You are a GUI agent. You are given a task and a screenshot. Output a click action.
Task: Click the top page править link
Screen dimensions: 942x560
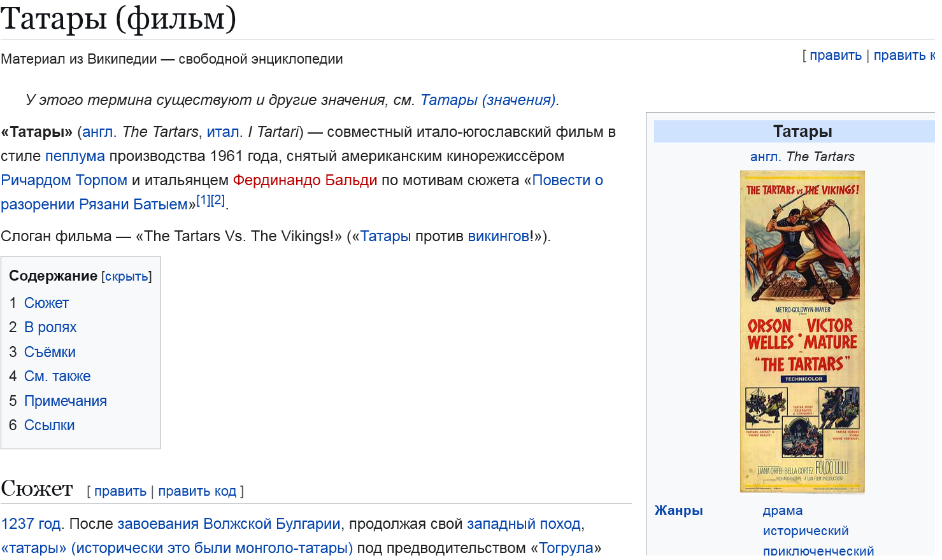(836, 55)
